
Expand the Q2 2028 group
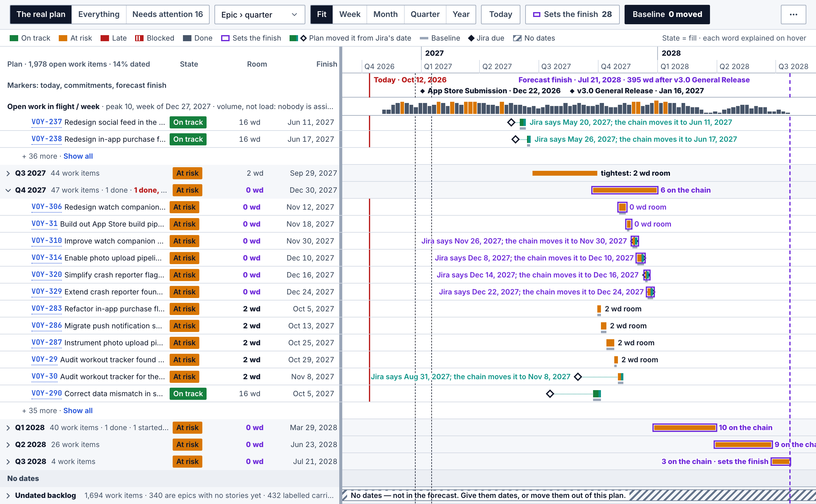(x=8, y=445)
